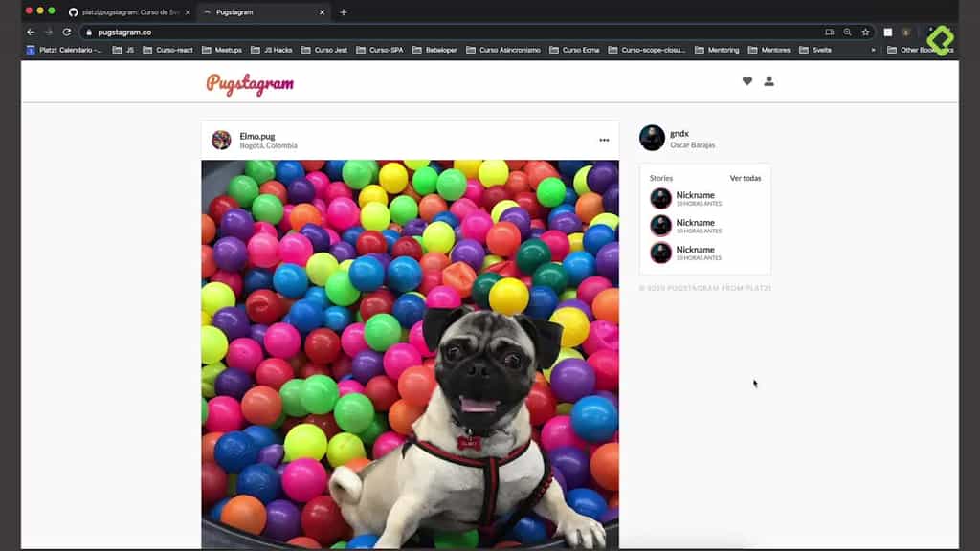Open the Svelte bookmarks folder
Image resolution: width=980 pixels, height=551 pixels.
[815, 50]
